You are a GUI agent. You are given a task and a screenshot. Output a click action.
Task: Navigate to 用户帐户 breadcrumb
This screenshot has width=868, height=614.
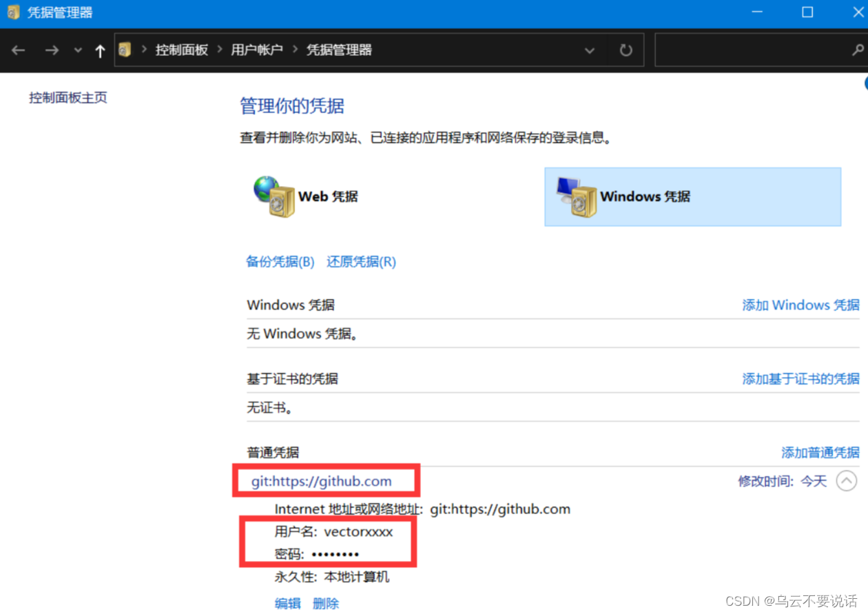click(x=257, y=50)
